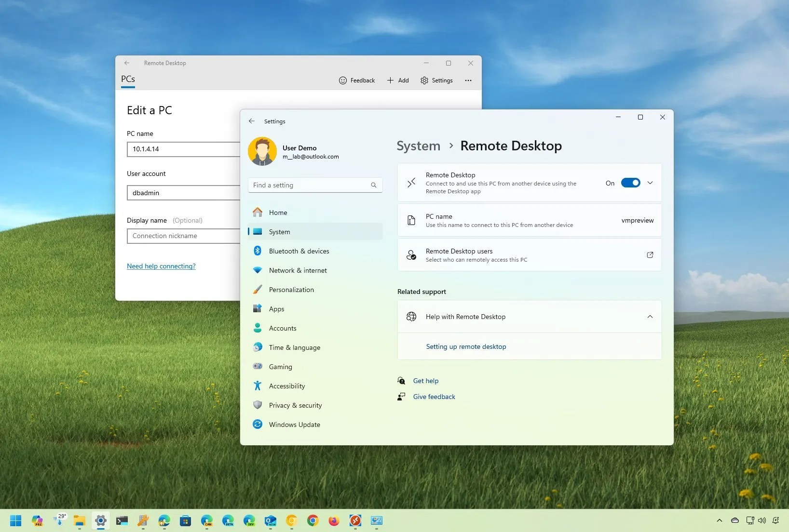Screen dimensions: 789x532
Task: Open the volume icon in system tray
Action: point(762,521)
